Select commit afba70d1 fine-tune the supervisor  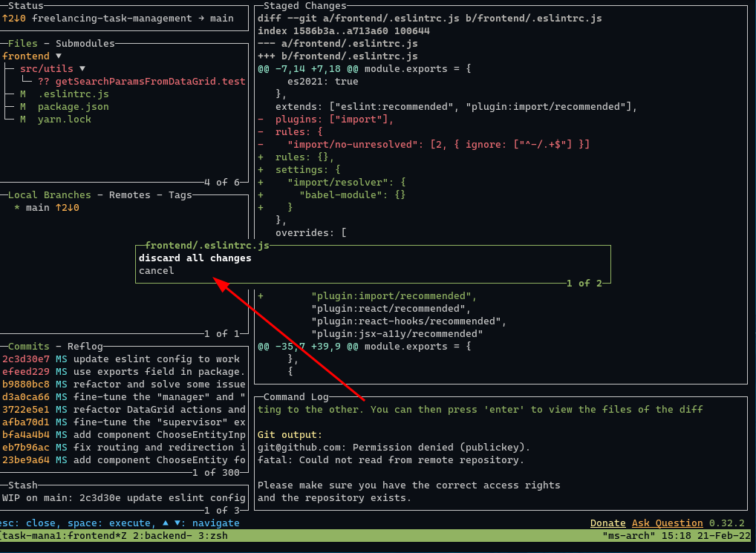pyautogui.click(x=123, y=422)
